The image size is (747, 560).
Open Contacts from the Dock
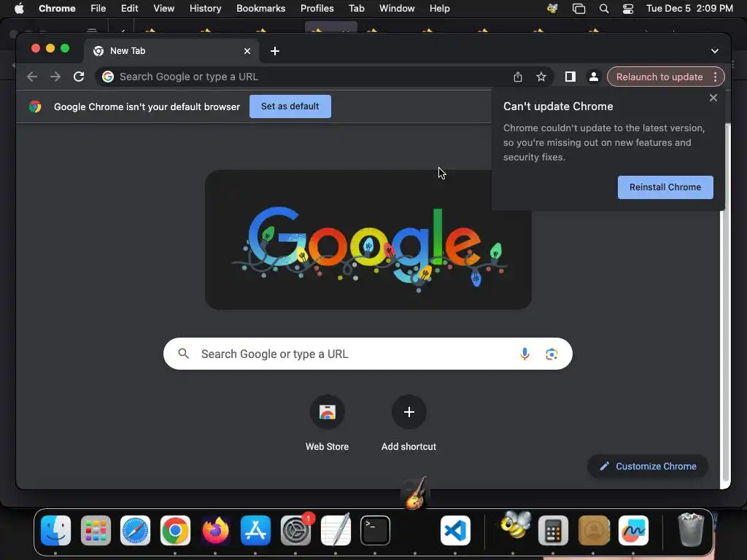click(593, 530)
